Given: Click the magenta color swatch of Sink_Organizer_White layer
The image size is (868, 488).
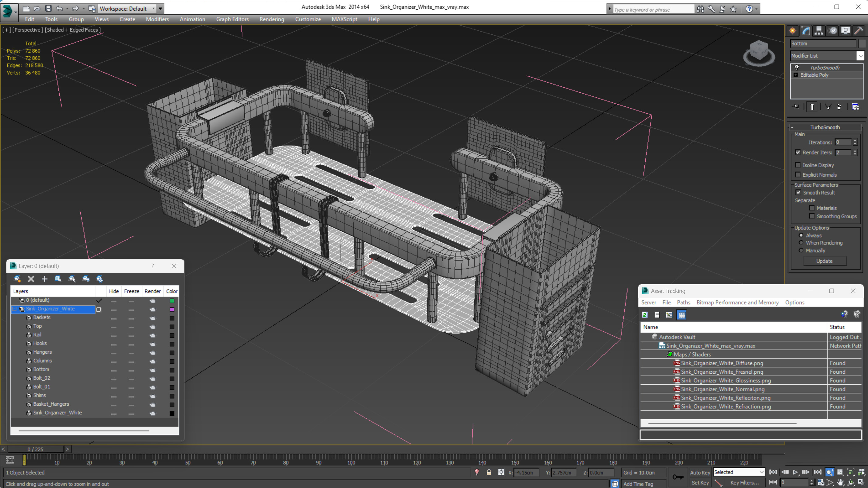Looking at the screenshot, I should 172,309.
